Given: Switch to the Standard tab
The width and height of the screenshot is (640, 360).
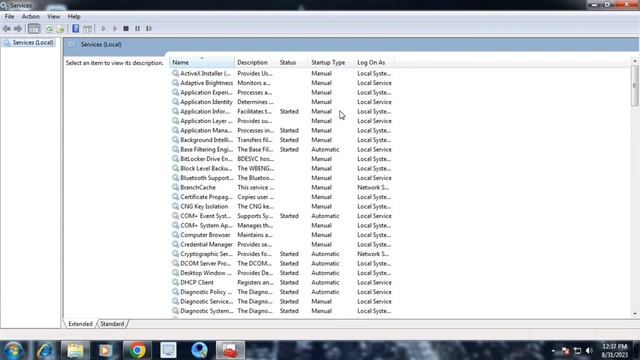Looking at the screenshot, I should pos(112,324).
